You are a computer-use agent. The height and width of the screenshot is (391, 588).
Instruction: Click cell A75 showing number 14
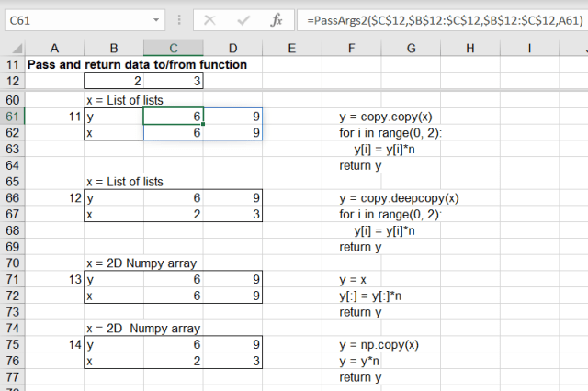click(54, 345)
